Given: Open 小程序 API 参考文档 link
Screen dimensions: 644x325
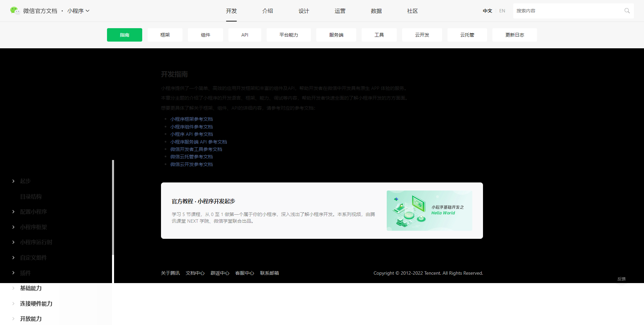Looking at the screenshot, I should tap(192, 134).
